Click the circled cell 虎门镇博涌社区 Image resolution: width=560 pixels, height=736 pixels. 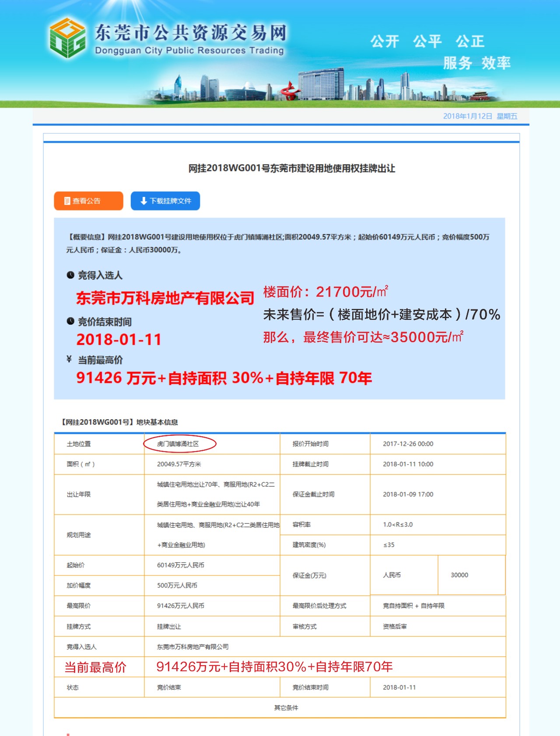click(178, 444)
